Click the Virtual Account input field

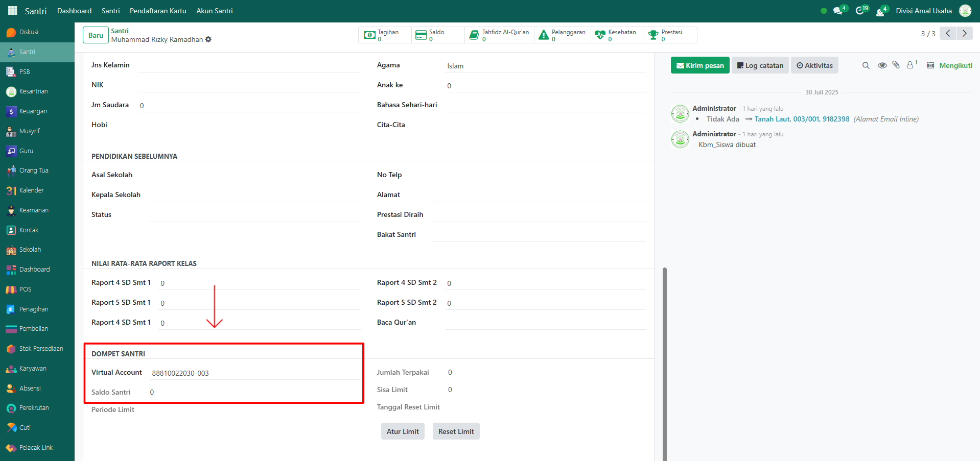tap(254, 373)
